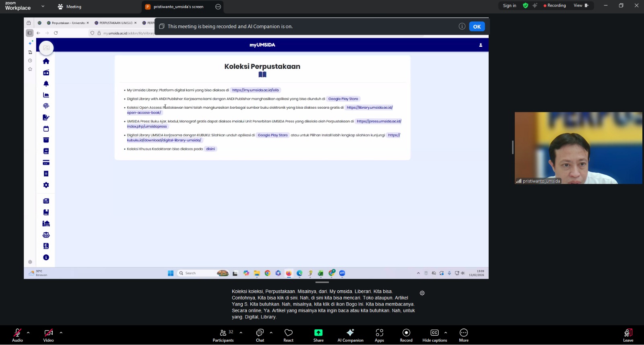Open Zoom Workplace dropdown chevron
This screenshot has height=345, width=644.
tap(43, 6)
